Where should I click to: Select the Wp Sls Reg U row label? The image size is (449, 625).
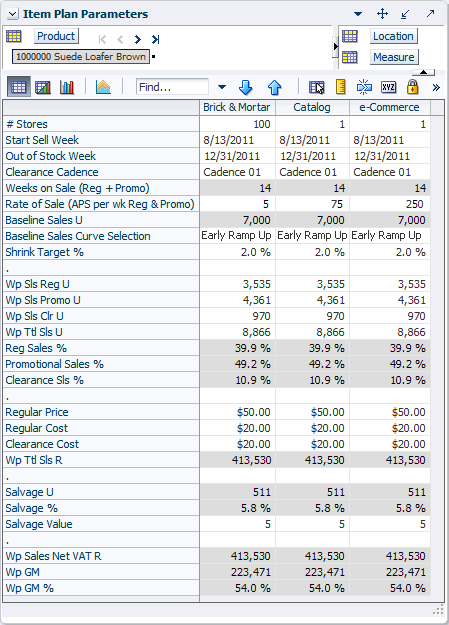point(101,284)
